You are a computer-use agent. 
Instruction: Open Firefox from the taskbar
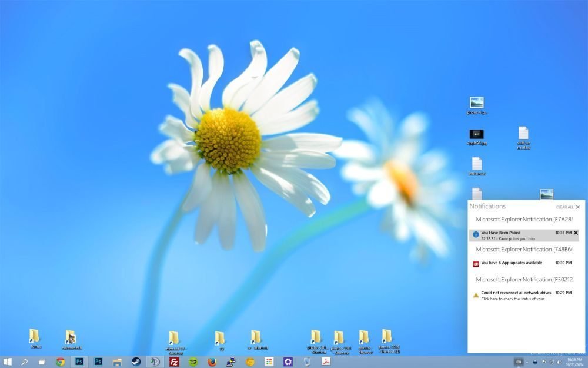212,362
